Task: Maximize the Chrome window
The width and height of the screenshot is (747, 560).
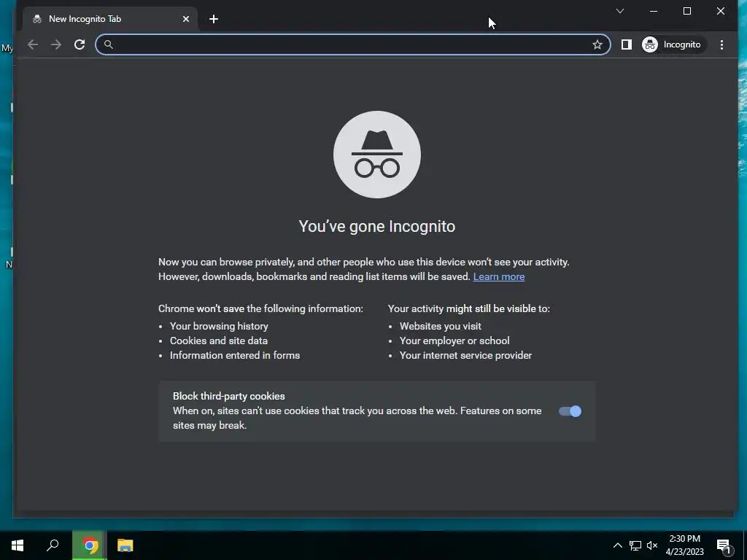Action: (x=687, y=11)
